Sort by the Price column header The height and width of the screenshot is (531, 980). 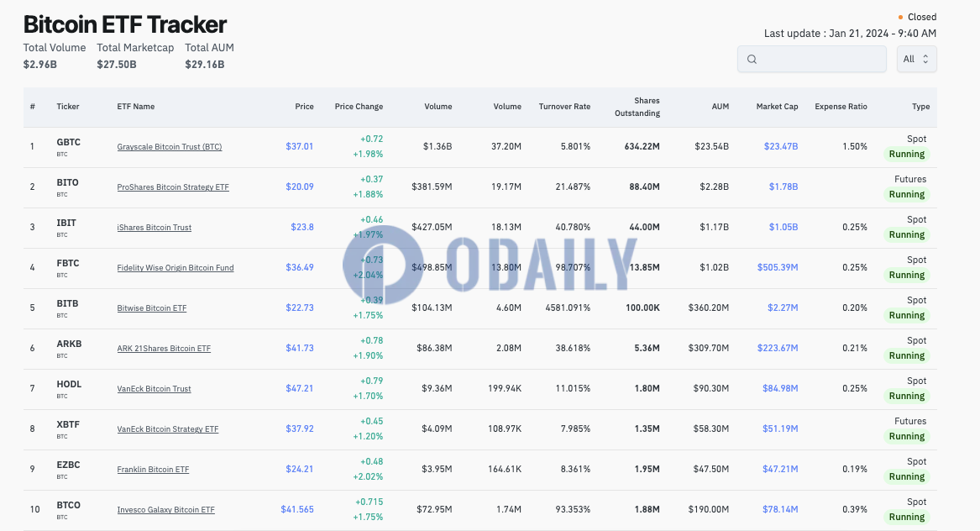pyautogui.click(x=304, y=107)
